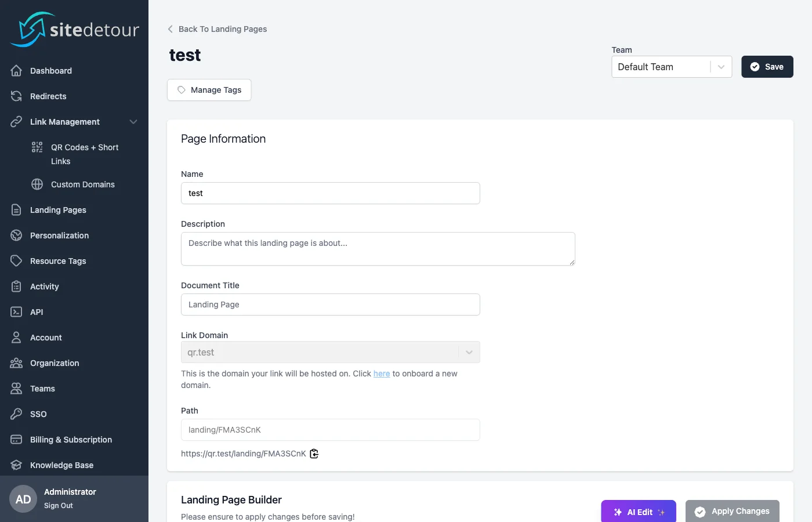The image size is (812, 522).
Task: Select Resource Tags in the sidebar
Action: pyautogui.click(x=58, y=260)
